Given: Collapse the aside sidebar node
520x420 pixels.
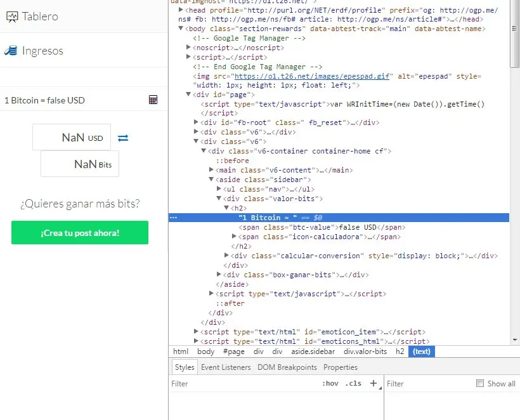Looking at the screenshot, I should pyautogui.click(x=211, y=180).
